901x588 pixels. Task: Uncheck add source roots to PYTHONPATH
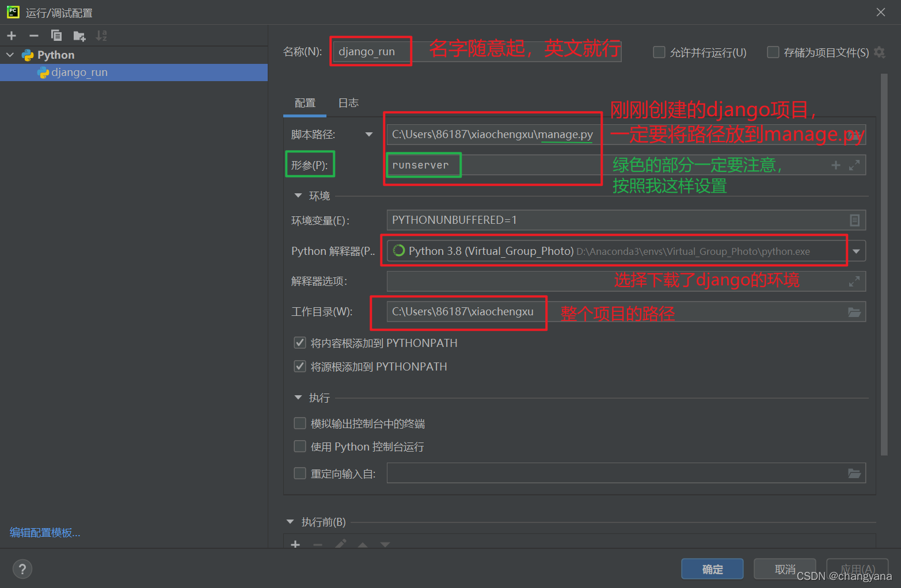coord(300,366)
